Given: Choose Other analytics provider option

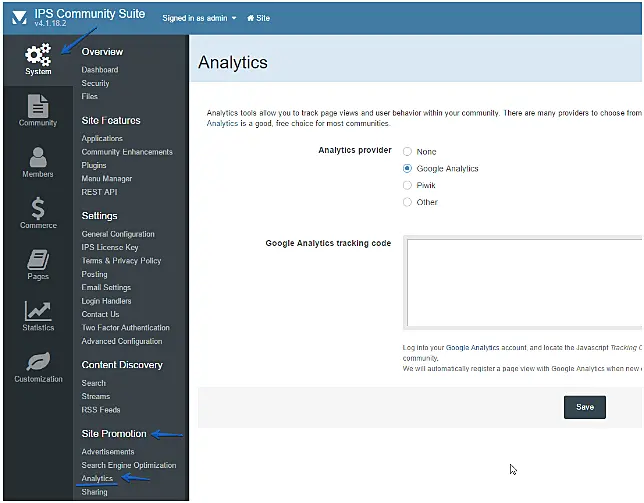Looking at the screenshot, I should (407, 202).
